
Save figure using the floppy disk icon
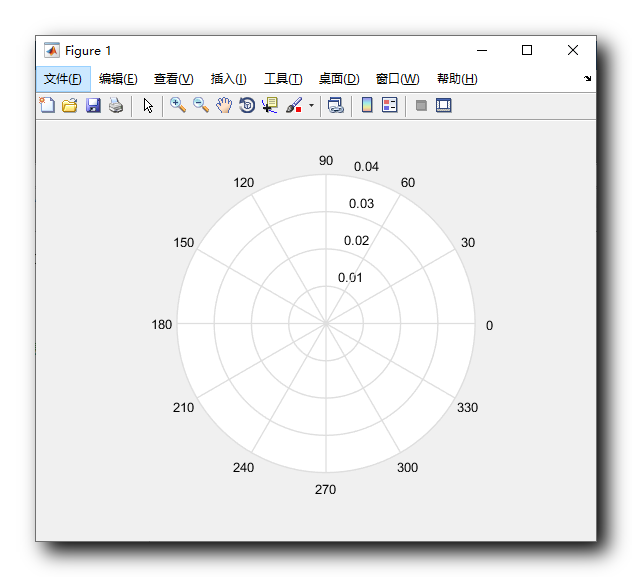click(93, 106)
